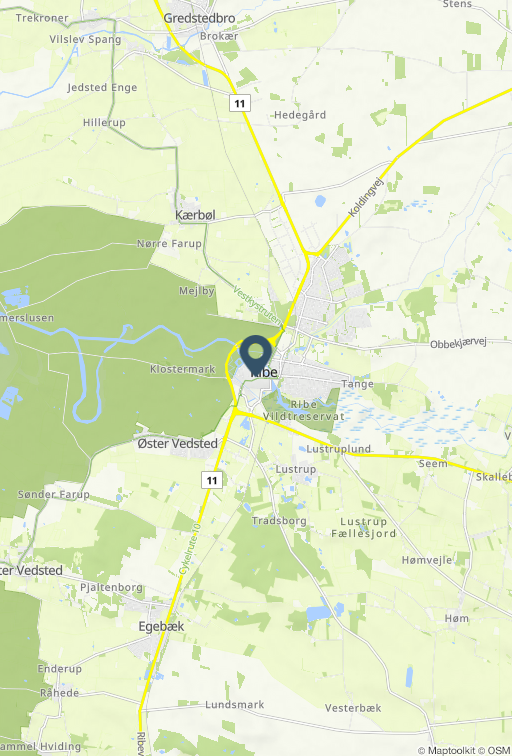Image resolution: width=512 pixels, height=756 pixels.
Task: Click the dark location pin marker at Ribe
Action: point(256,355)
